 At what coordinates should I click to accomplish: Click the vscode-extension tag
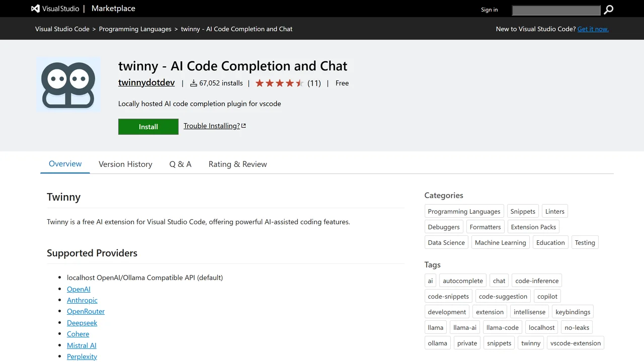[576, 343]
